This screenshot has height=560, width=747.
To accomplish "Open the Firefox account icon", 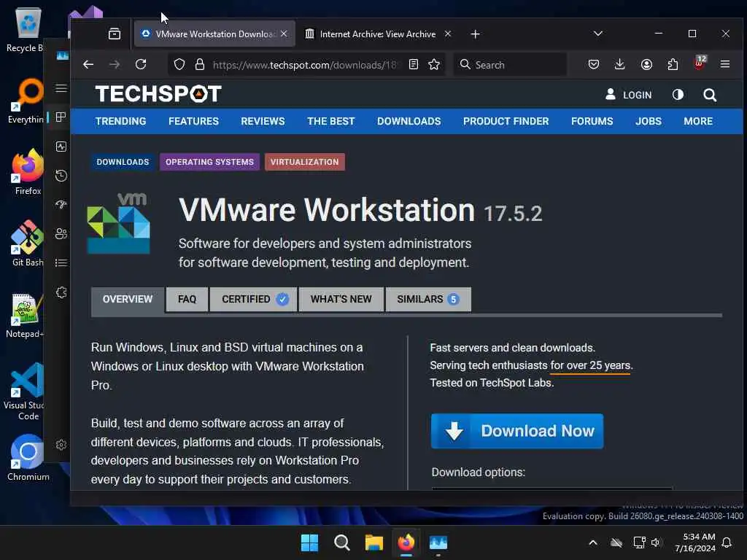I will (x=646, y=64).
